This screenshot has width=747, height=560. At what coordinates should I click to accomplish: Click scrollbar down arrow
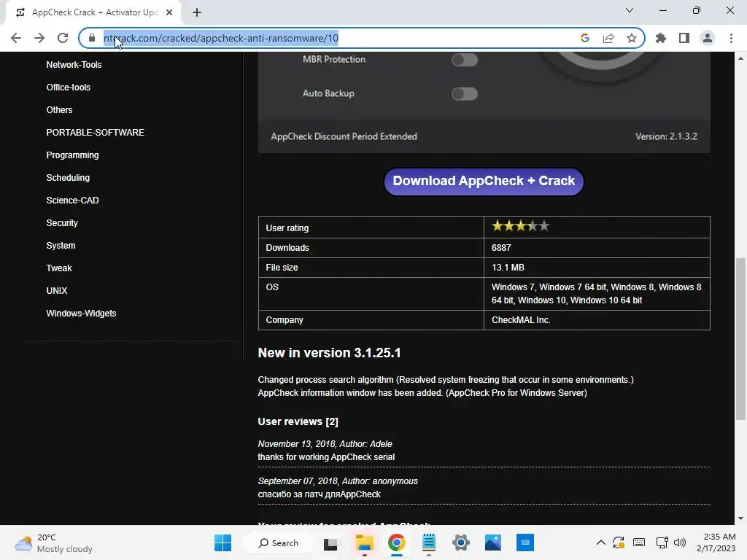tap(740, 518)
